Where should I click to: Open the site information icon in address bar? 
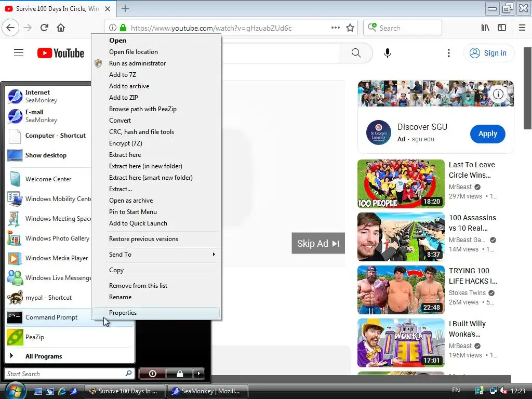click(x=113, y=28)
